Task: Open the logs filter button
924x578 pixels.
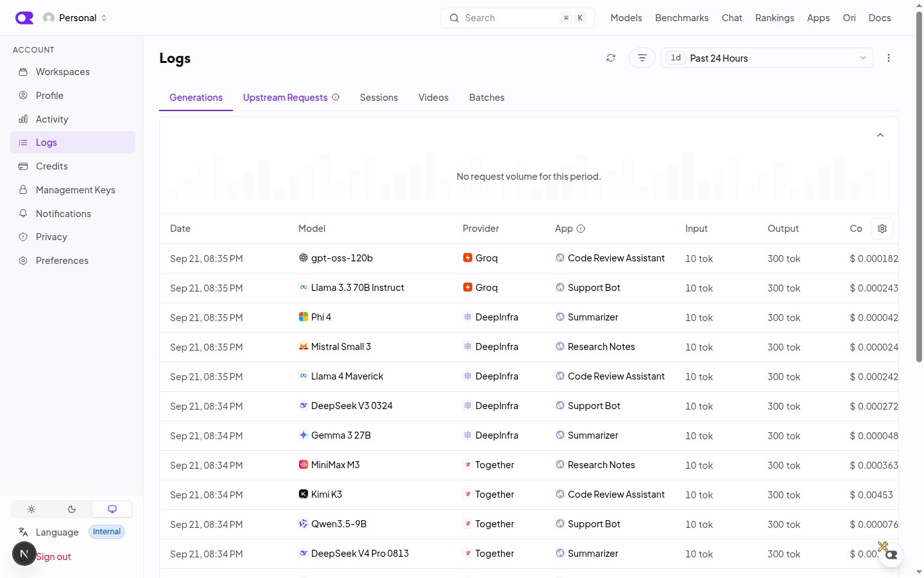Action: point(642,58)
